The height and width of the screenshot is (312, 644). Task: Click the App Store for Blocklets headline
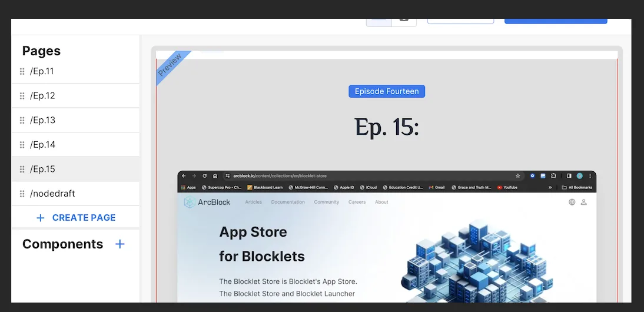pyautogui.click(x=262, y=244)
